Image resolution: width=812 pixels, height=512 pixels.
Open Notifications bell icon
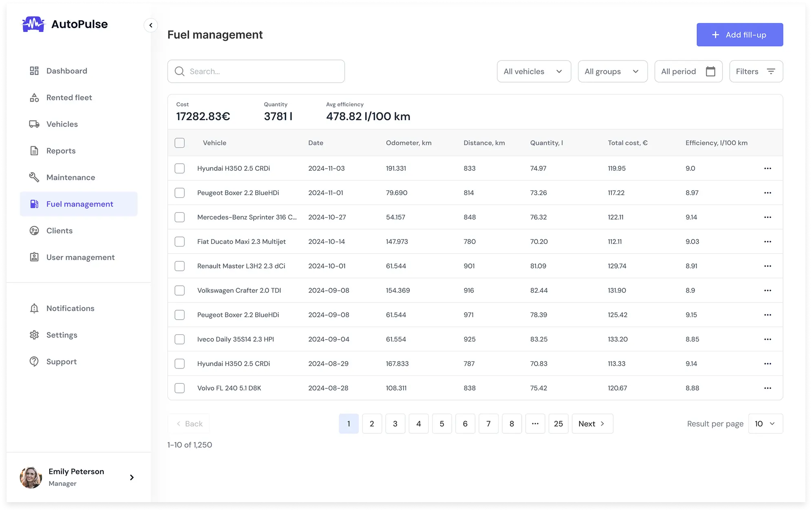coord(34,308)
